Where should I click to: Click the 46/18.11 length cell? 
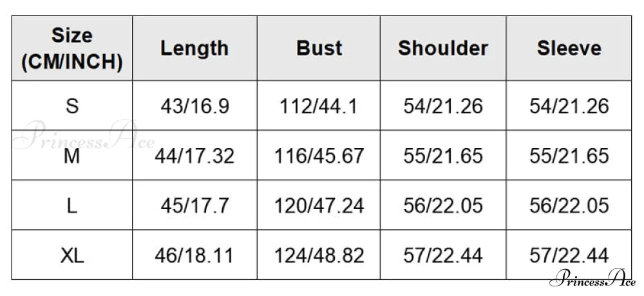point(194,255)
